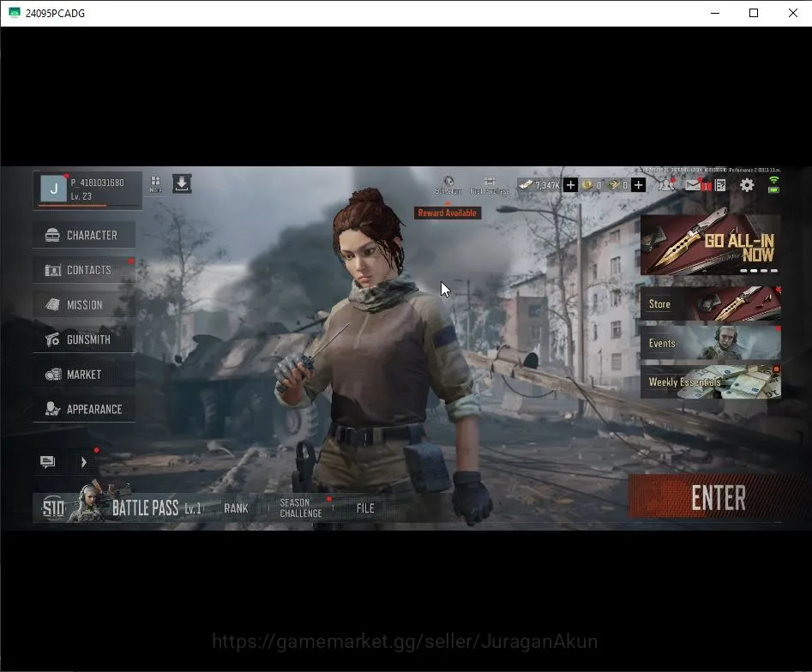Add gold via plus beside gold bars

coord(639,185)
